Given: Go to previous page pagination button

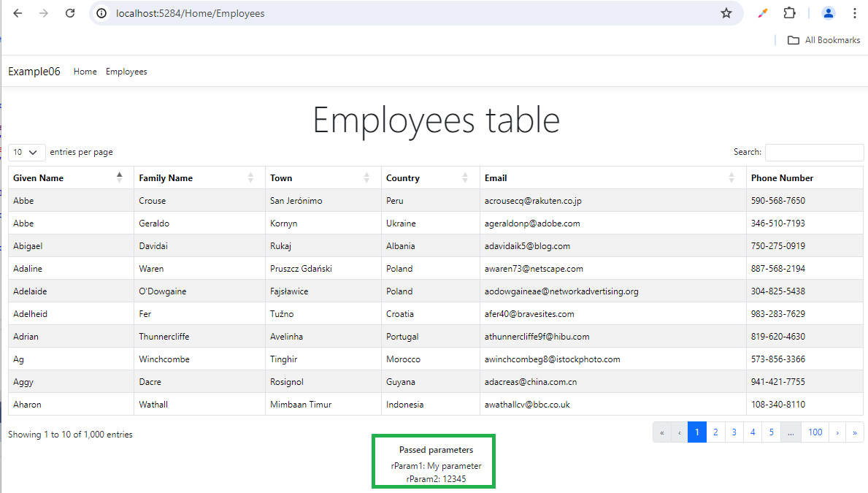Looking at the screenshot, I should [x=679, y=432].
